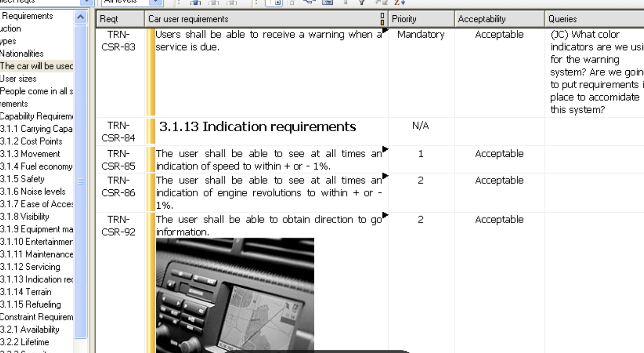The width and height of the screenshot is (644, 353).
Task: Select '3.1.12 Servicing' tree item
Action: click(x=30, y=267)
